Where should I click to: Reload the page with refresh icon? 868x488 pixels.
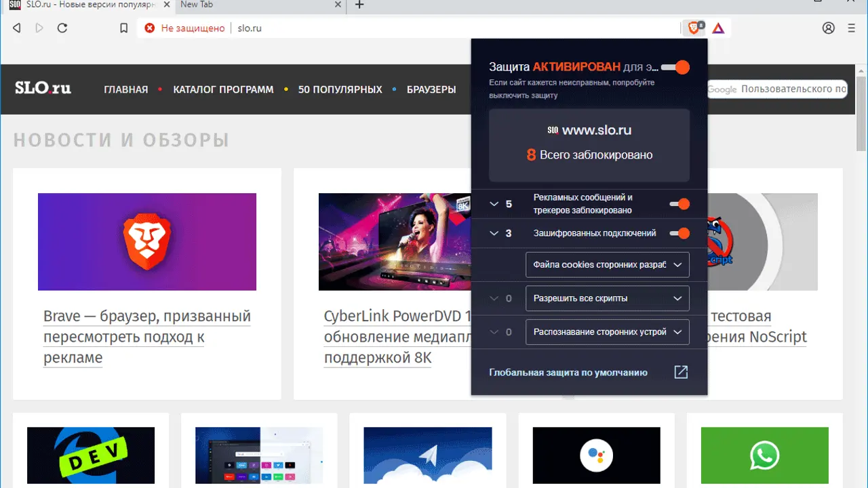62,28
